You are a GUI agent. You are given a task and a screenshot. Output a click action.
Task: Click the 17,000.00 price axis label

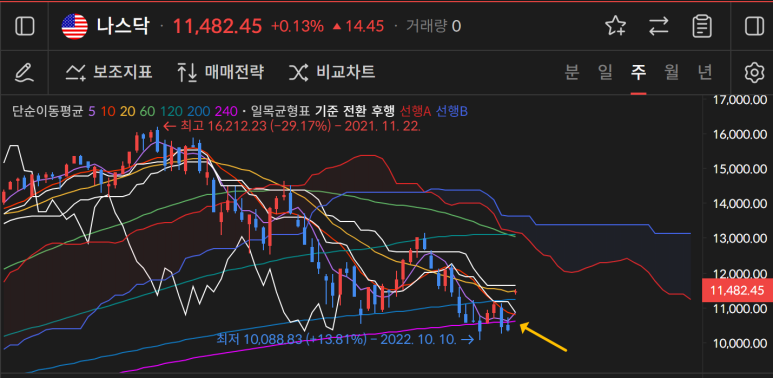click(740, 100)
